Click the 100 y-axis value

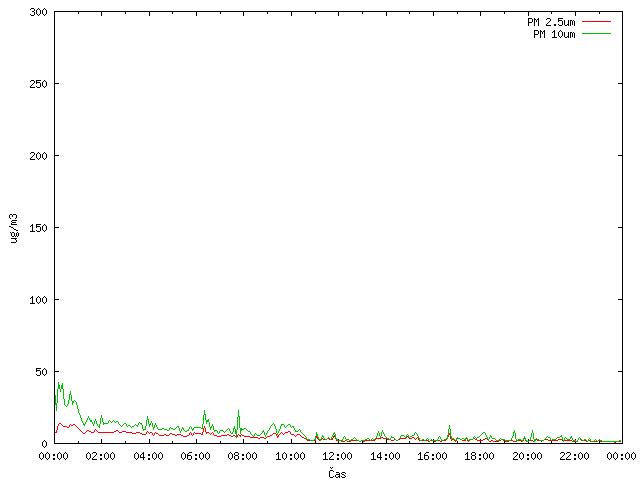38,300
